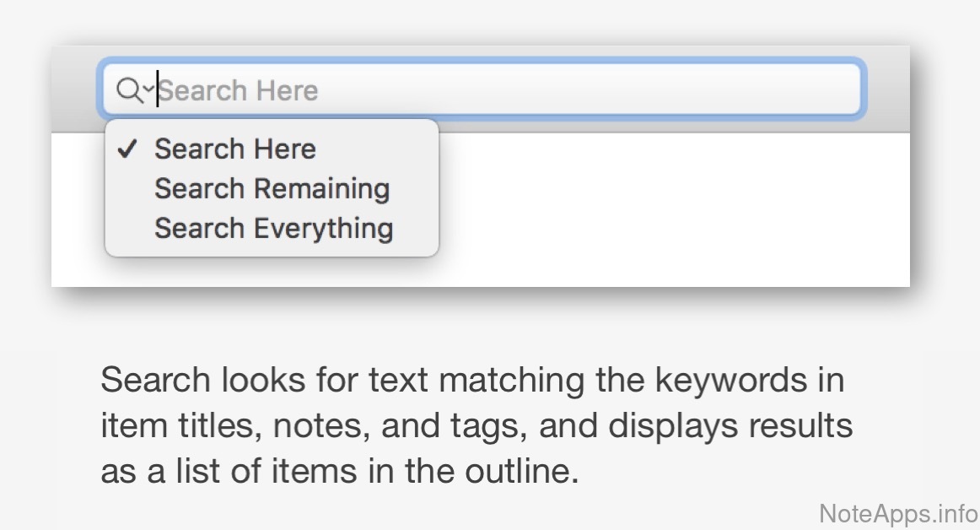Select the Search Here menu option
The height and width of the screenshot is (530, 980).
click(234, 149)
